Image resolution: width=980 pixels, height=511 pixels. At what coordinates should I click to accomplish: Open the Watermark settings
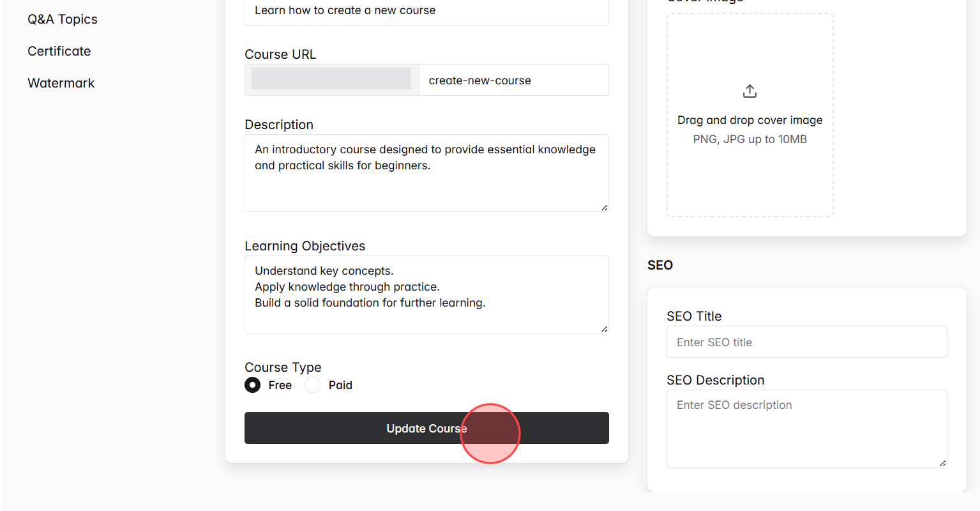pos(61,83)
